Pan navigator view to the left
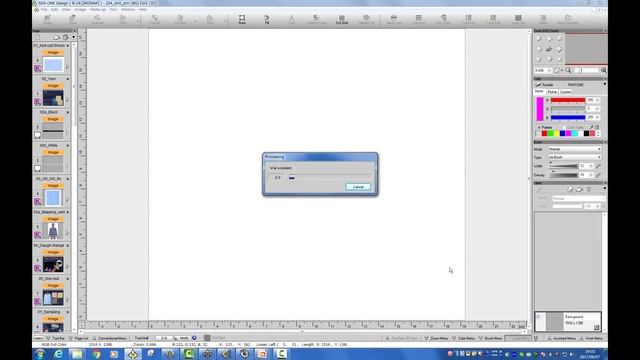640x360 pixels. point(539,49)
